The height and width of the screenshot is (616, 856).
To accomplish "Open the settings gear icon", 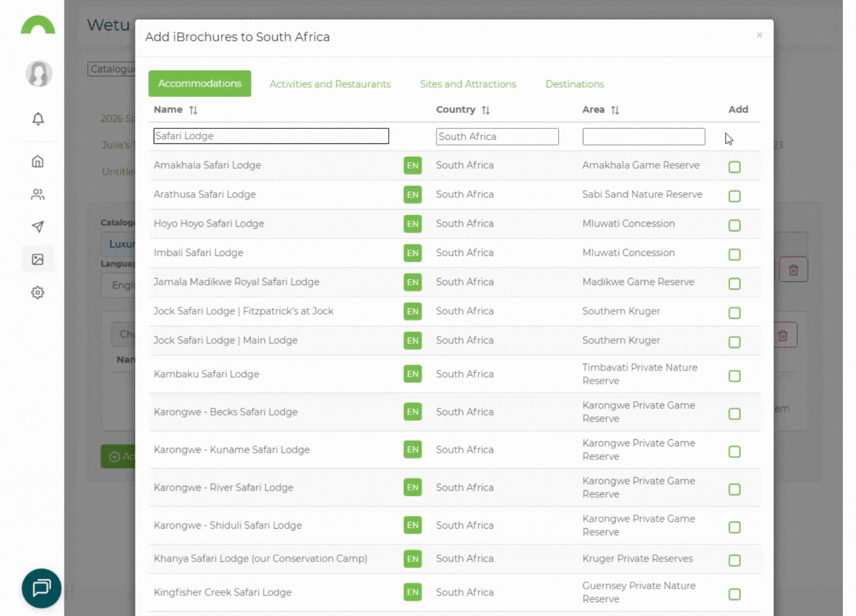I will click(x=38, y=293).
